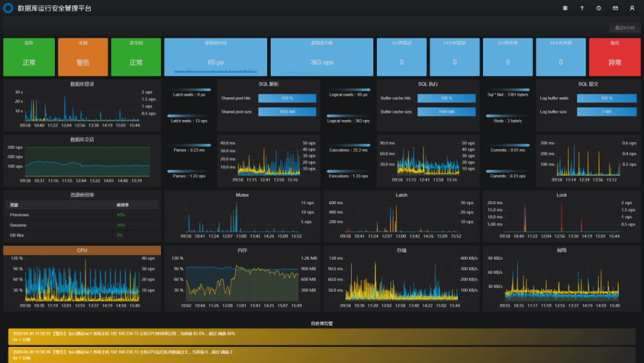Open the 数据库登录 panel title menu
This screenshot has height=363, width=644.
click(82, 84)
